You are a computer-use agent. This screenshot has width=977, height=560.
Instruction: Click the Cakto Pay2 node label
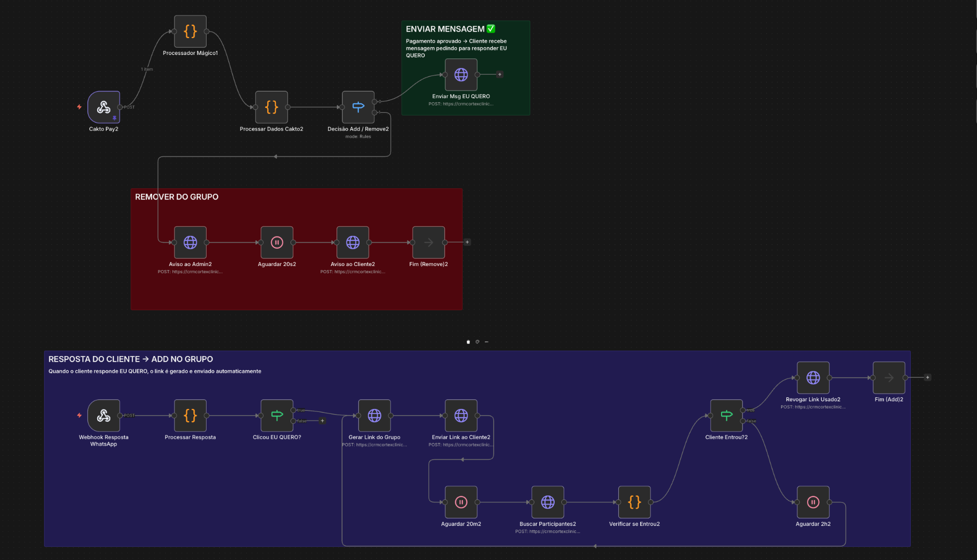104,129
